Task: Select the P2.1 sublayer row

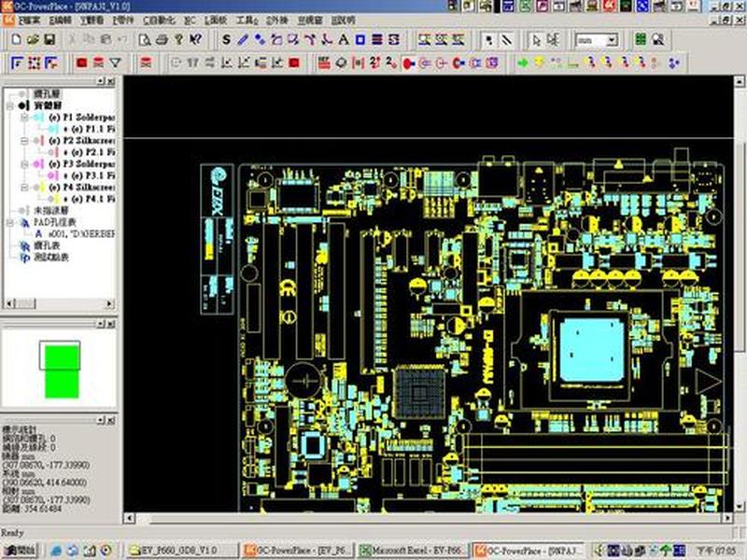Action: point(89,152)
